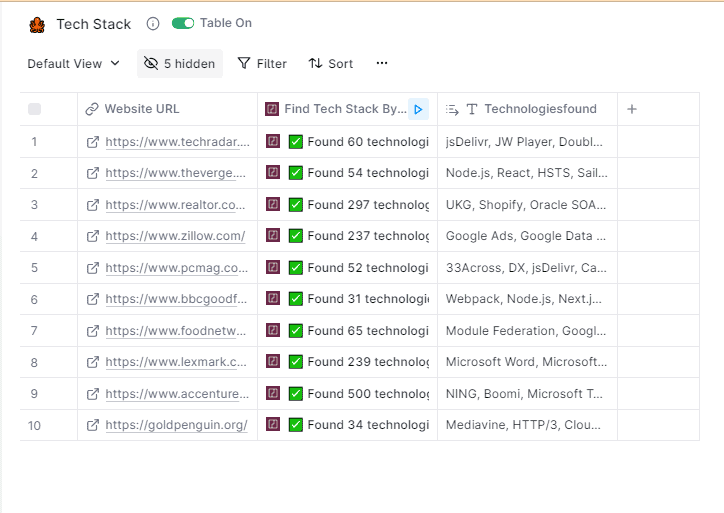Screen dimensions: 724x513
Task: Select the jsDelivr, JW Player technologies cell
Action: (x=527, y=142)
